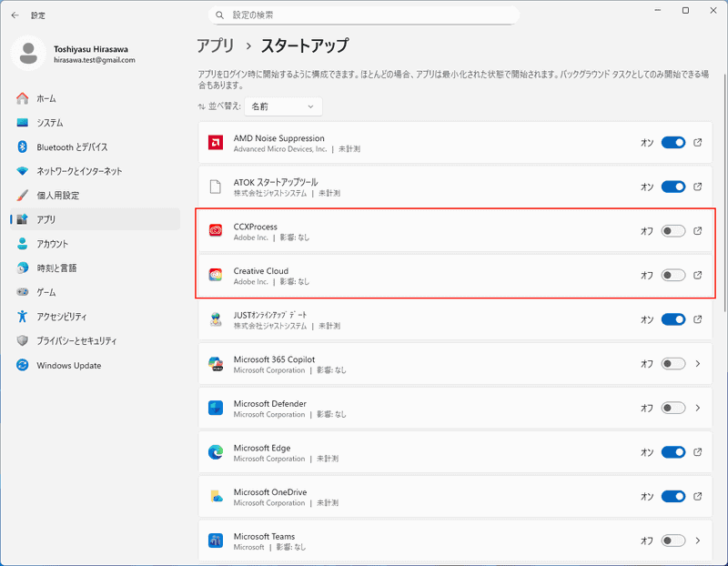Turn off the Microsoft OneDrive startup toggle
This screenshot has height=566, width=728.
pos(672,496)
